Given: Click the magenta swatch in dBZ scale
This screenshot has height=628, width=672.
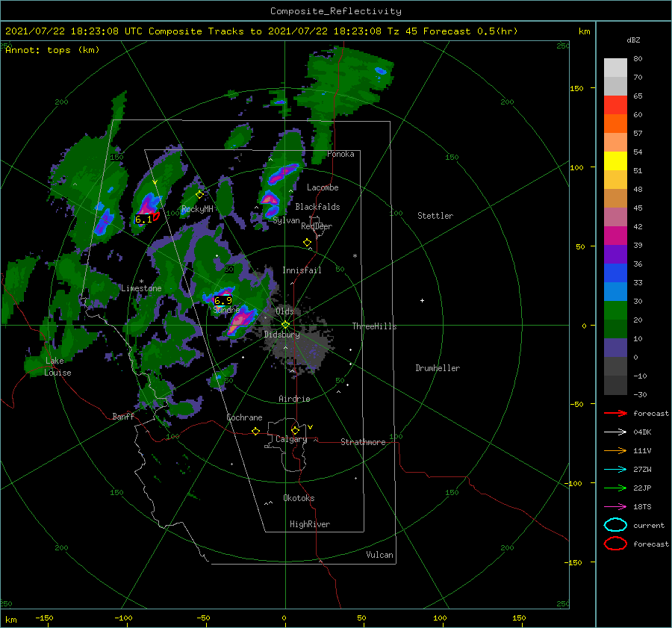Looking at the screenshot, I should pyautogui.click(x=615, y=235).
